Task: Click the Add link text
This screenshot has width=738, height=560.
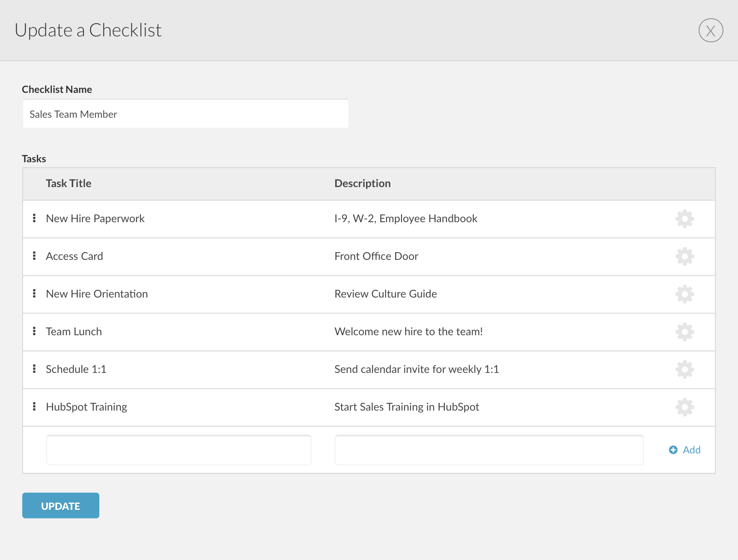Action: pos(691,450)
